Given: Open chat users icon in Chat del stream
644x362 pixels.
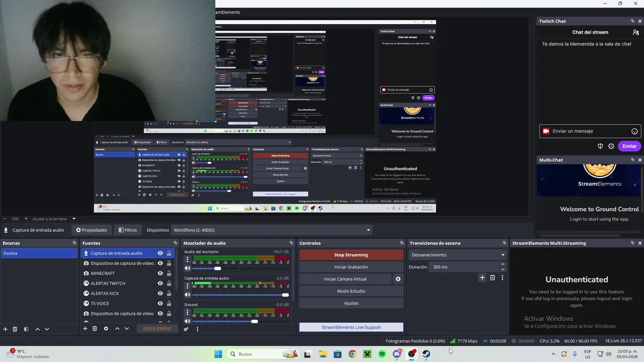Looking at the screenshot, I should (x=636, y=32).
